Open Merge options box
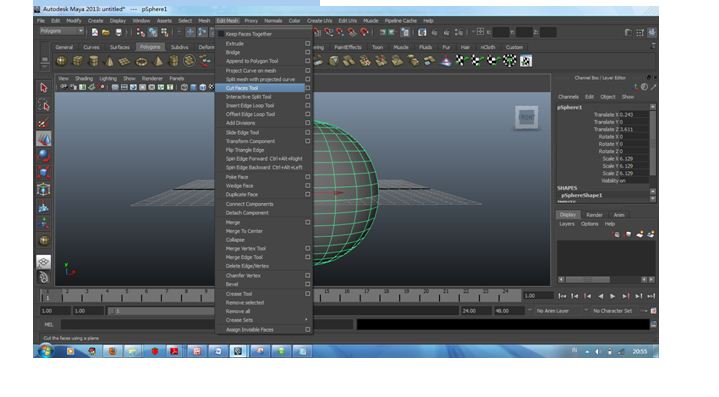The height and width of the screenshot is (397, 719). click(x=308, y=222)
